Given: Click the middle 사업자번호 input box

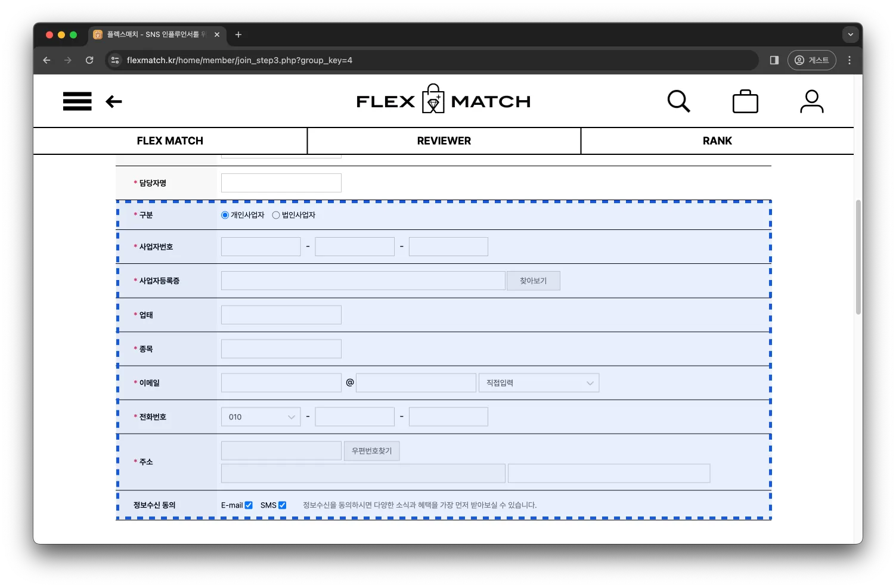Looking at the screenshot, I should point(355,247).
